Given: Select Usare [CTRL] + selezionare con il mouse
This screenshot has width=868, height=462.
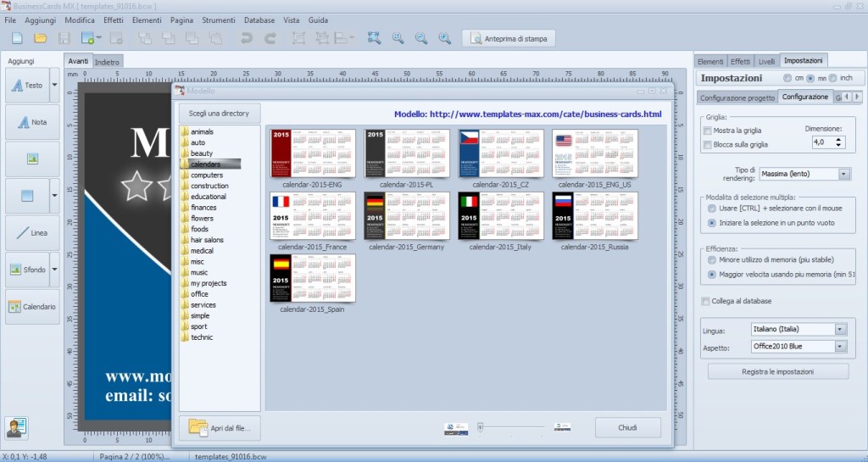Looking at the screenshot, I should pyautogui.click(x=712, y=208).
